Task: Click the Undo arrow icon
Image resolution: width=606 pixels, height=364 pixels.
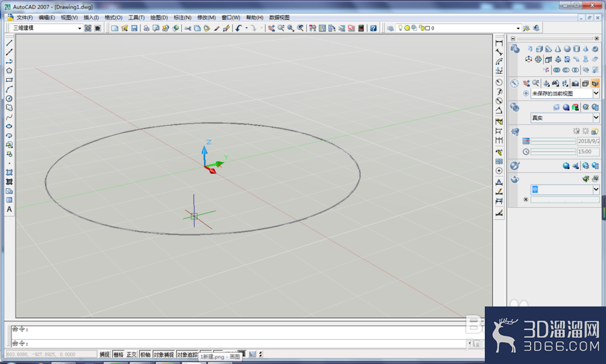Action: (x=239, y=28)
